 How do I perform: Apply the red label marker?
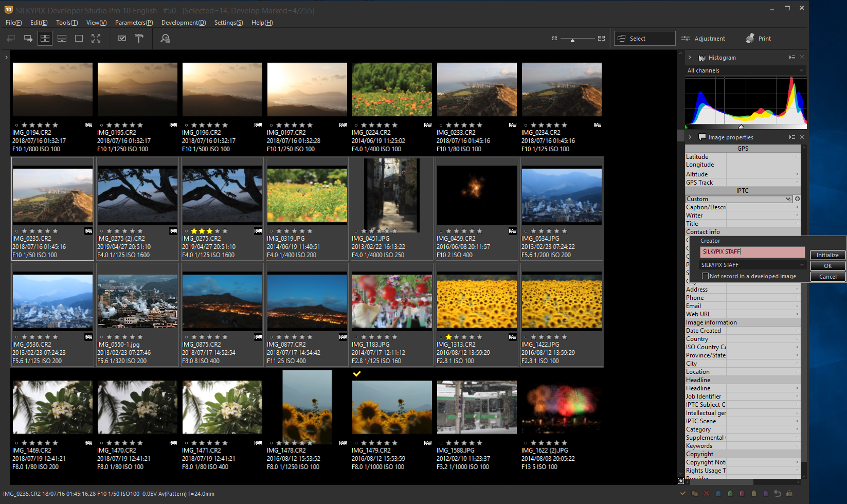click(x=742, y=494)
